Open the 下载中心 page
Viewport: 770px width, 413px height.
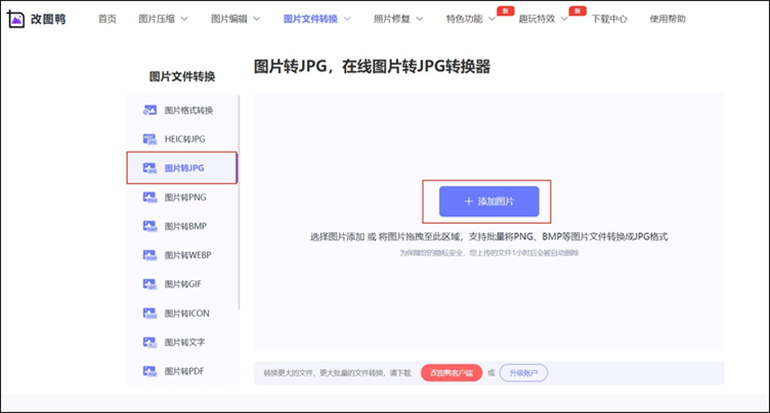click(609, 19)
